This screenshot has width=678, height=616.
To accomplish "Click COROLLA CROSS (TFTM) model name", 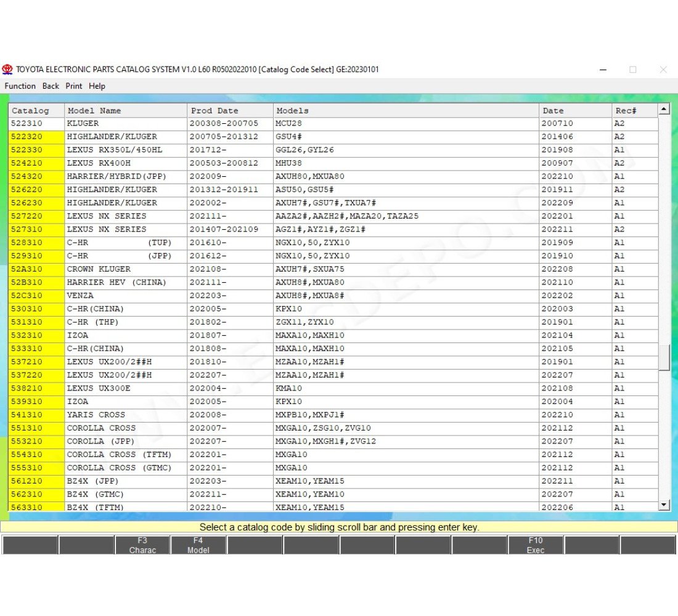I will tap(120, 455).
